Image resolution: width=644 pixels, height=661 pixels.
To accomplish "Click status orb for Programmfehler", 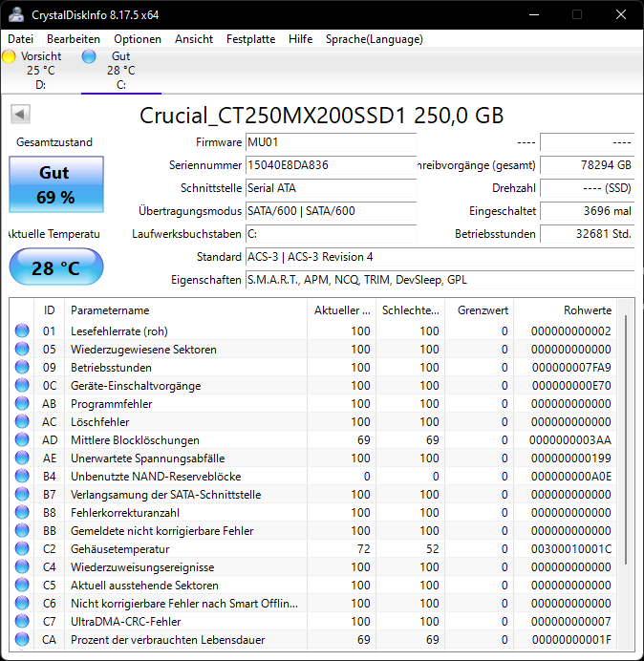I will point(22,403).
